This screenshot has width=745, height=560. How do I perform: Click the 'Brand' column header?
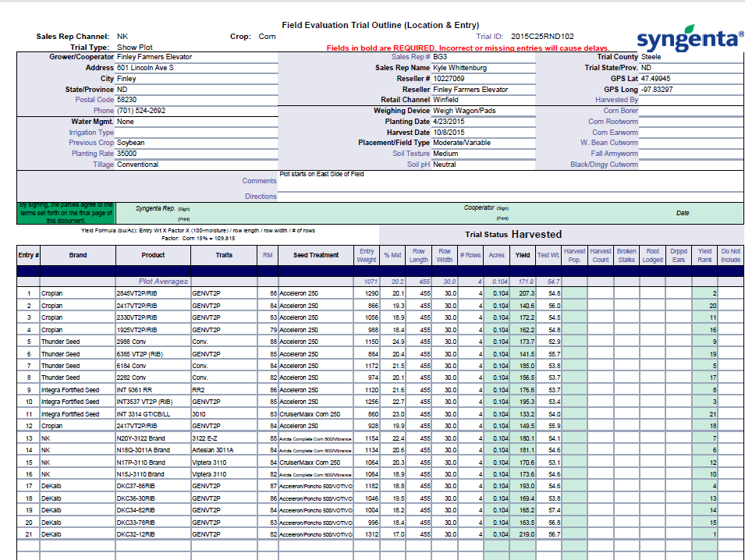[x=78, y=256]
